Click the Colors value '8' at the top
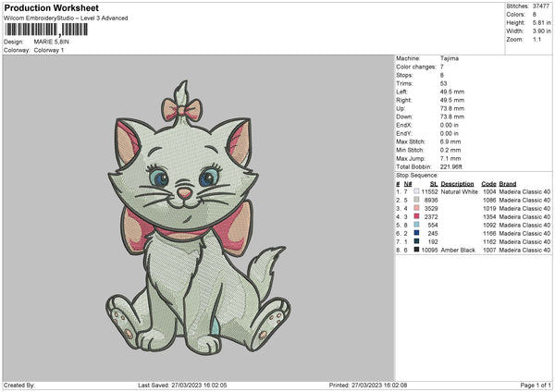Image resolution: width=555 pixels, height=392 pixels. click(x=535, y=15)
